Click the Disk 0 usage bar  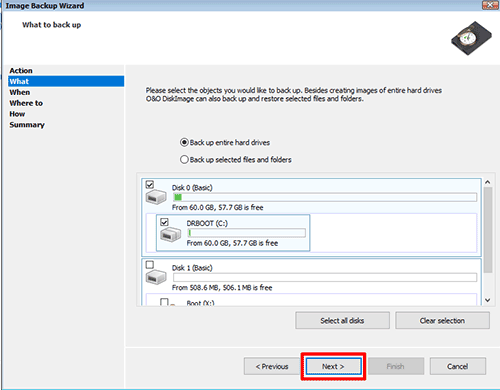click(x=325, y=197)
